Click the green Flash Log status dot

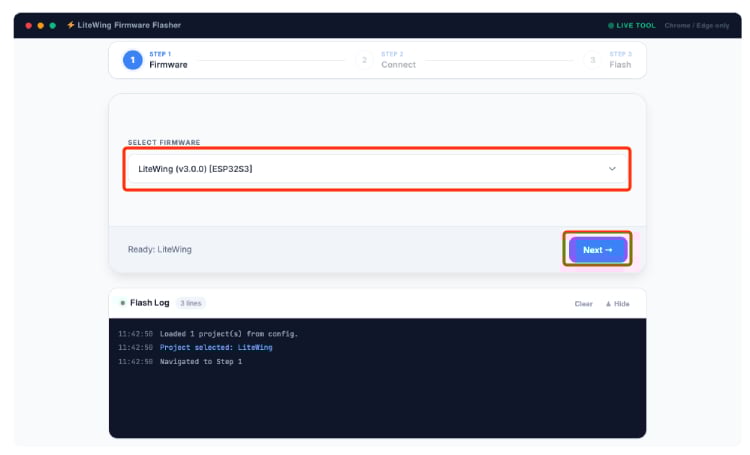tap(122, 303)
